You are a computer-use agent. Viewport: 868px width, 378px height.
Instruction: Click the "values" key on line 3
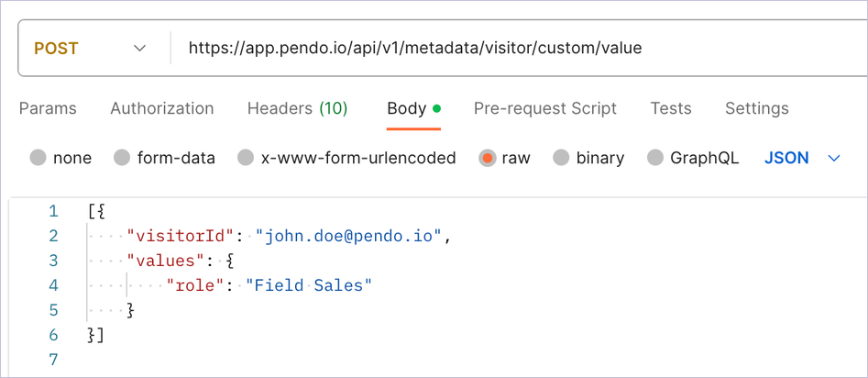click(x=168, y=261)
